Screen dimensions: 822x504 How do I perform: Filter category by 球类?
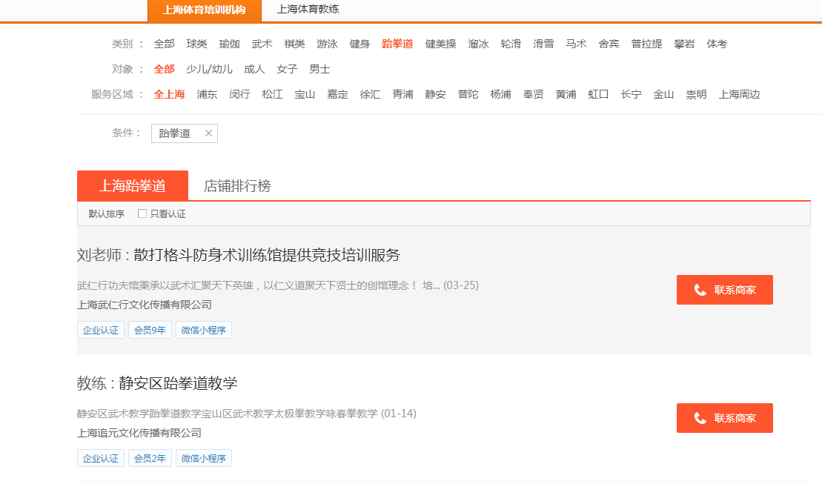(x=196, y=44)
